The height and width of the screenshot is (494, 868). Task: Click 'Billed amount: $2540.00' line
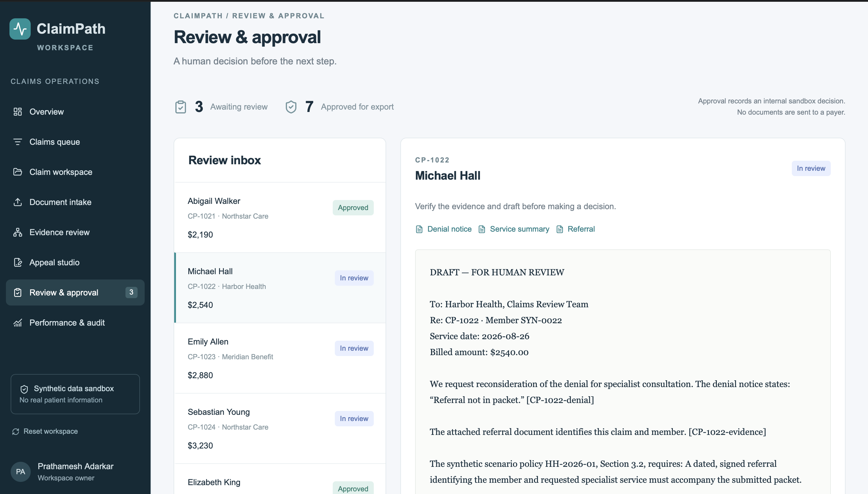pyautogui.click(x=479, y=352)
